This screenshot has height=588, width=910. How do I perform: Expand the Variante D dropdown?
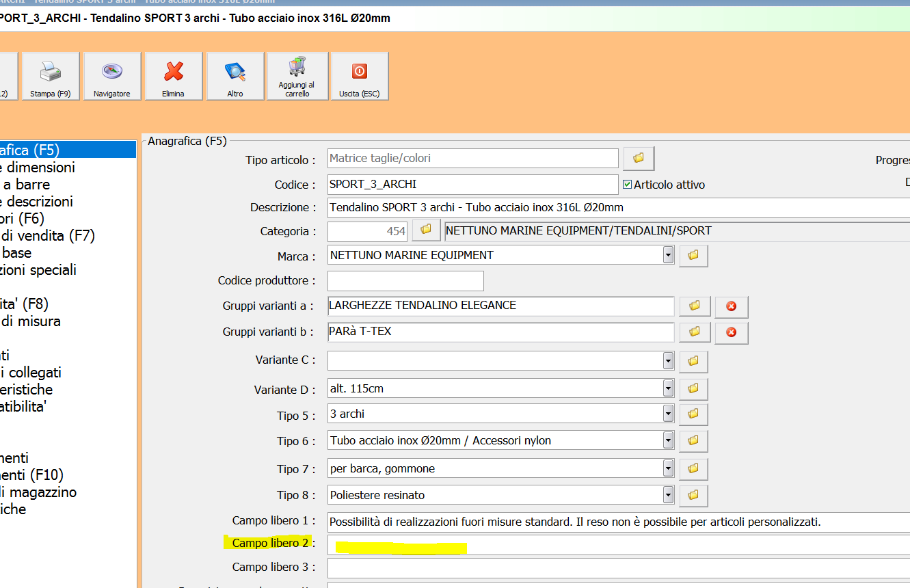click(x=668, y=388)
